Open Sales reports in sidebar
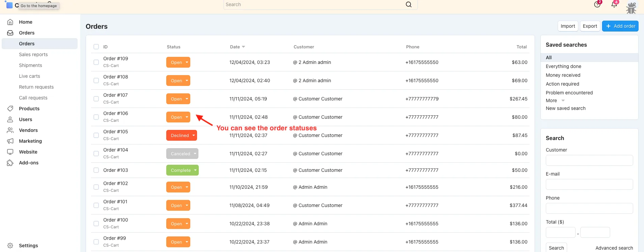The image size is (644, 252). tap(33, 54)
